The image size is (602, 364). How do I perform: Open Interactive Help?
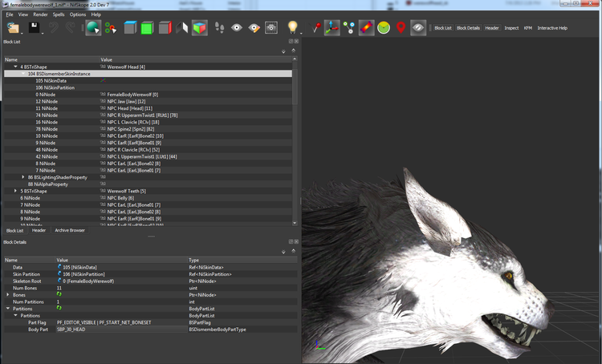point(552,28)
